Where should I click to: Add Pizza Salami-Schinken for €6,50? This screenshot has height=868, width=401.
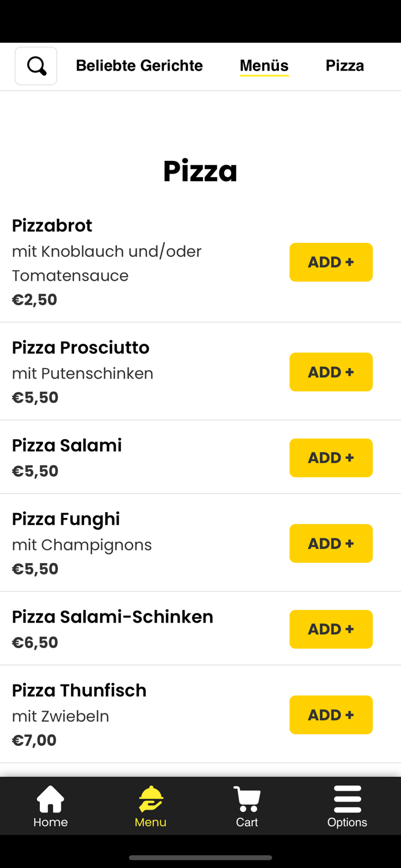pyautogui.click(x=331, y=629)
